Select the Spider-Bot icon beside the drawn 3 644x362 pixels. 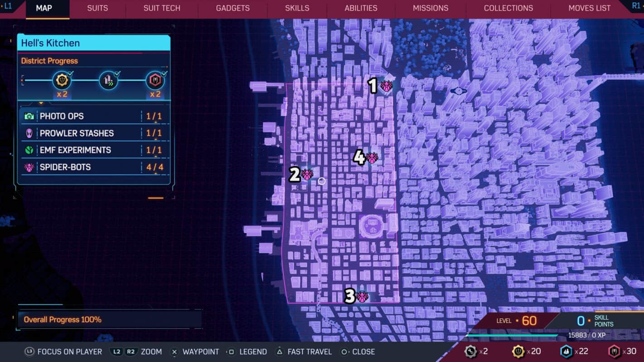(363, 297)
